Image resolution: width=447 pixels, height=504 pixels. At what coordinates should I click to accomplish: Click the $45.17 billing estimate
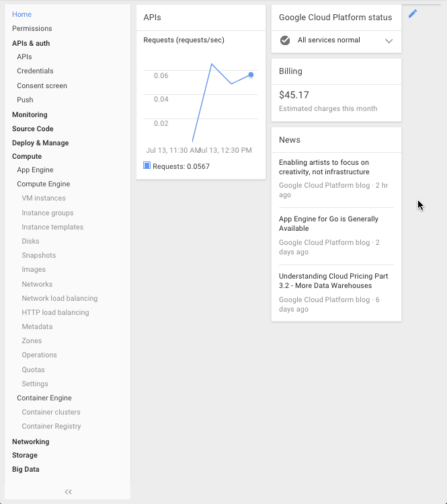[x=294, y=95]
